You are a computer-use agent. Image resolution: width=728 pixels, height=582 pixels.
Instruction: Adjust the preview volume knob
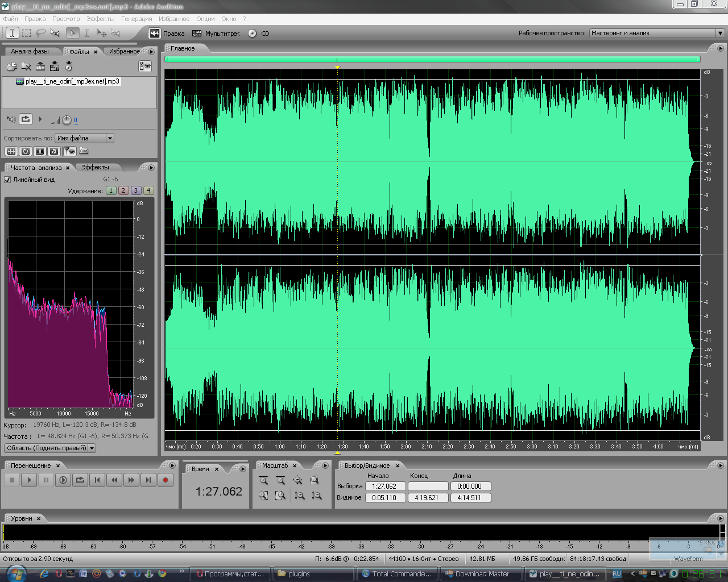pyautogui.click(x=67, y=120)
